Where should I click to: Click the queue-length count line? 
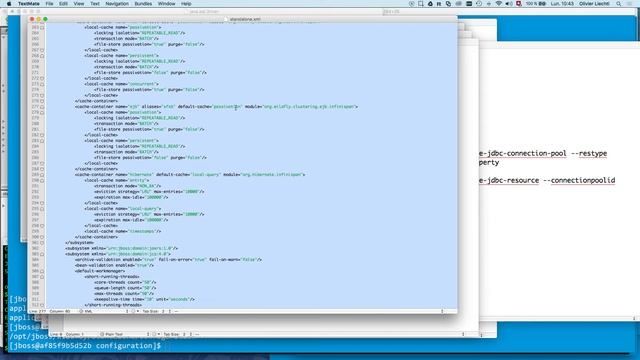pos(125,288)
